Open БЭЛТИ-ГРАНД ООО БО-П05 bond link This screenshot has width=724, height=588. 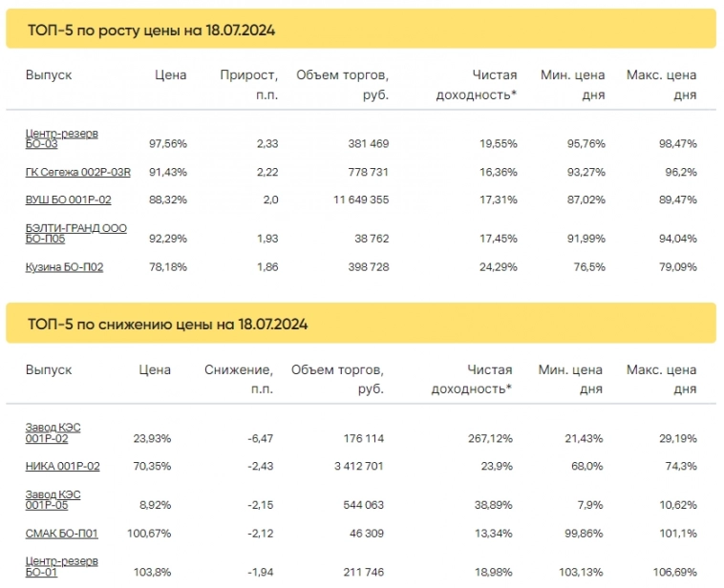75,234
